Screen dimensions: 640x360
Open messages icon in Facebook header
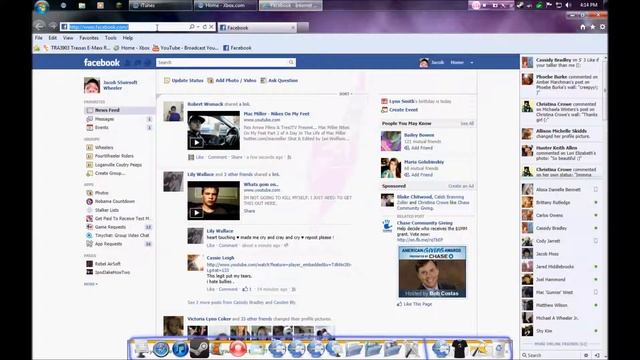(138, 62)
